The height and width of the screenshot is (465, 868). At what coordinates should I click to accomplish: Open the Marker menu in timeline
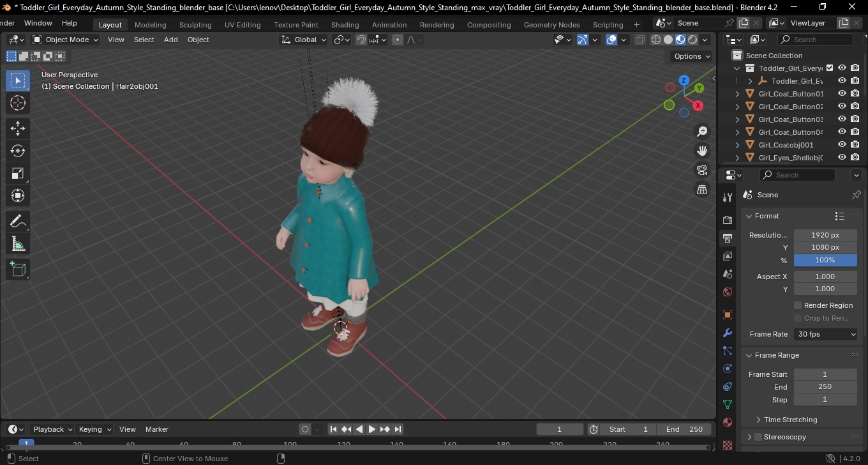[157, 429]
